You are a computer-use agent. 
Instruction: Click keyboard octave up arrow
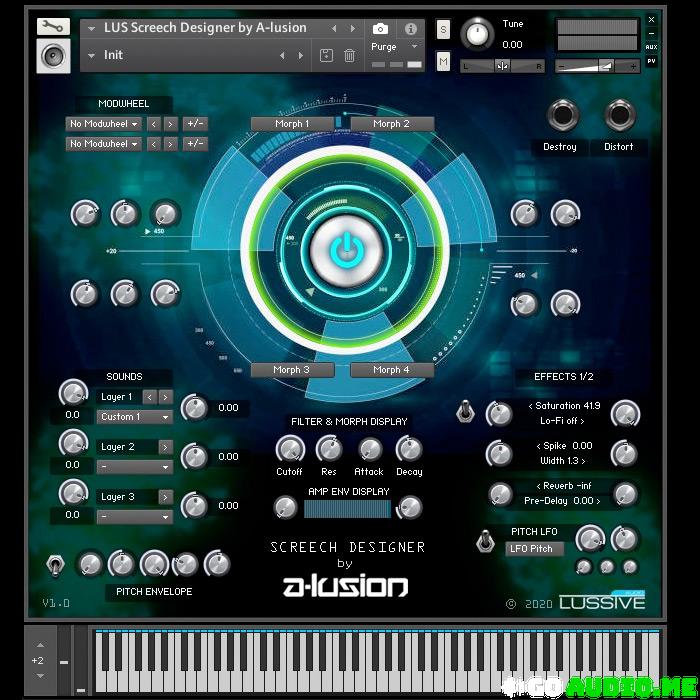40,645
